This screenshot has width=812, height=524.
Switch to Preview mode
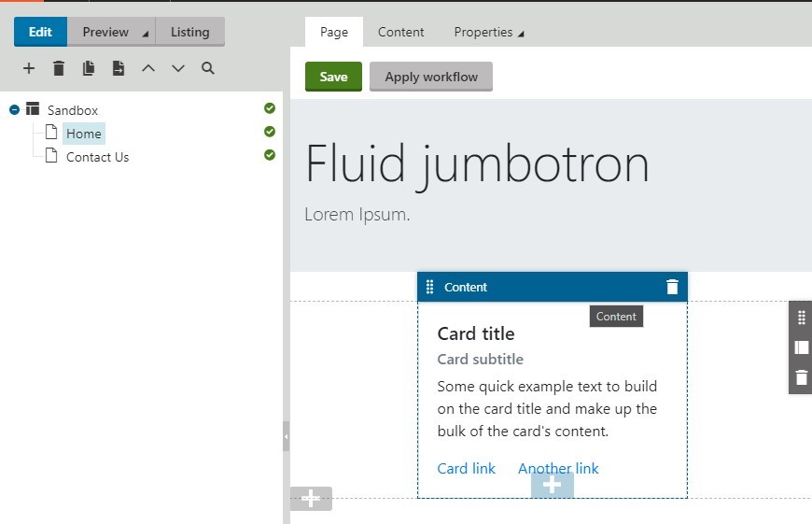tap(105, 32)
